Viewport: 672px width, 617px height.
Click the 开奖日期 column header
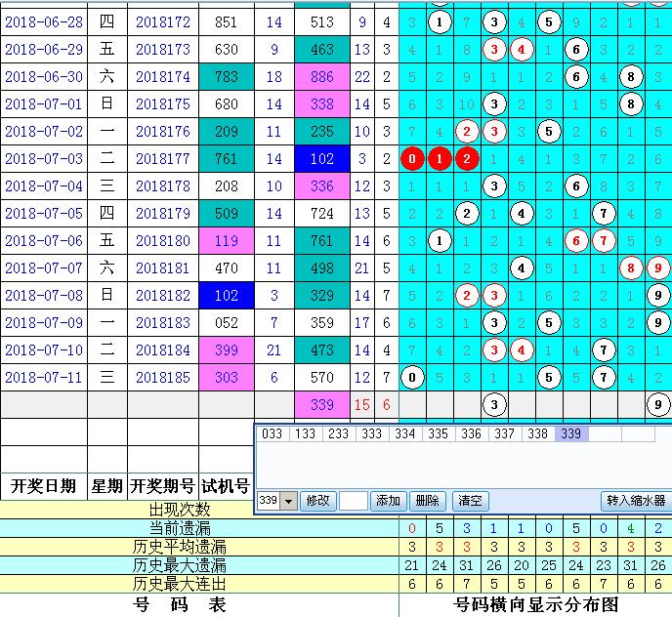pyautogui.click(x=43, y=486)
